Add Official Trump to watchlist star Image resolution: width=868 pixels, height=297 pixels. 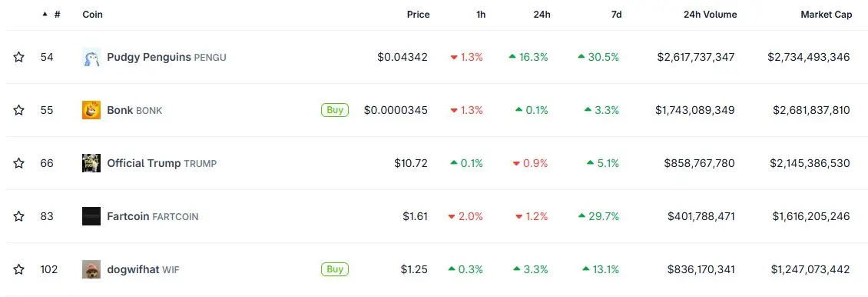pyautogui.click(x=19, y=163)
